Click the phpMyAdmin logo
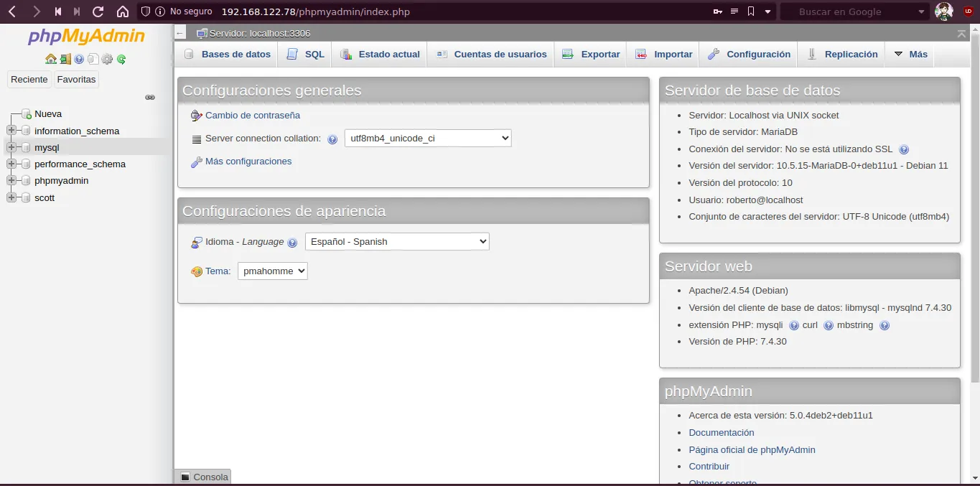The image size is (980, 486). [x=86, y=37]
